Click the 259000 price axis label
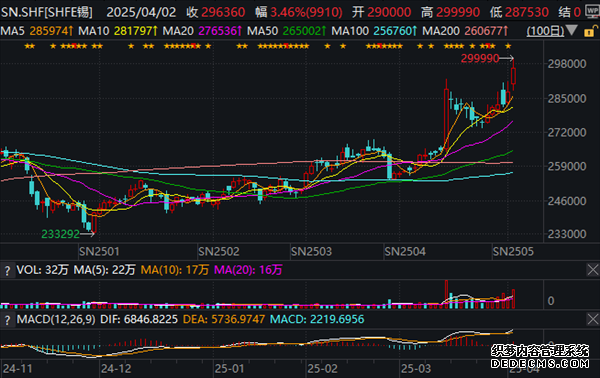 coord(567,166)
